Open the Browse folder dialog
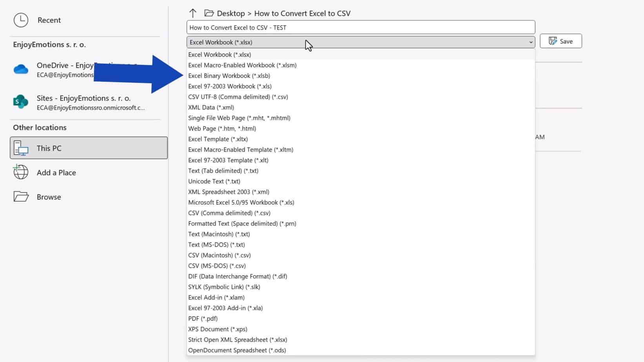Image resolution: width=644 pixels, height=362 pixels. pyautogui.click(x=48, y=197)
